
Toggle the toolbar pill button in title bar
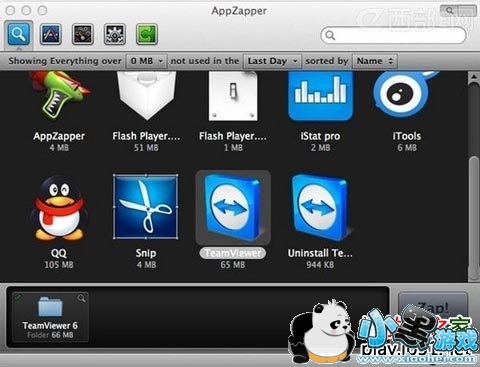click(x=458, y=11)
